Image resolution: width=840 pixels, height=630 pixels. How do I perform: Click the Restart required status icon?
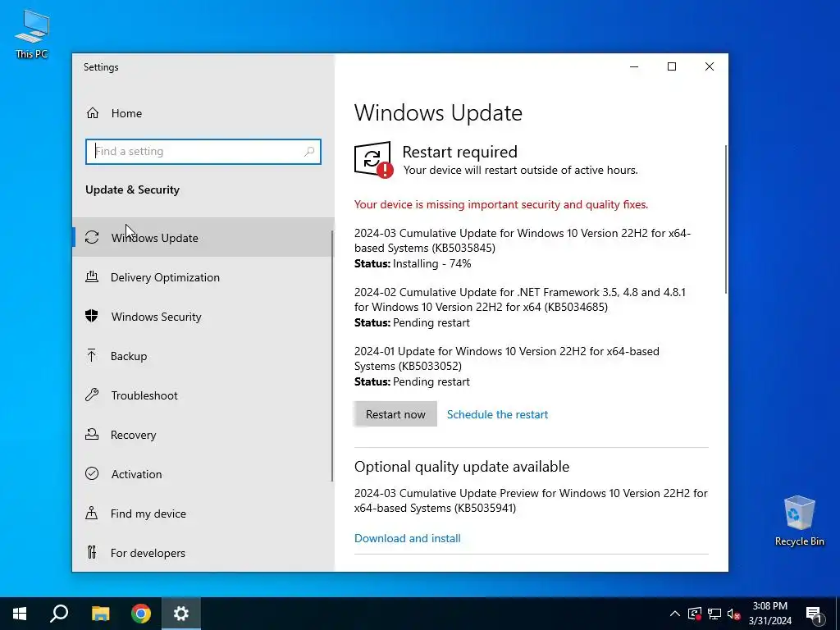(x=373, y=160)
